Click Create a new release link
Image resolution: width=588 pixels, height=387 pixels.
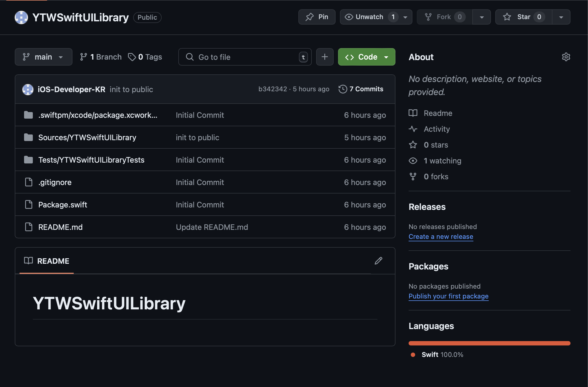441,237
